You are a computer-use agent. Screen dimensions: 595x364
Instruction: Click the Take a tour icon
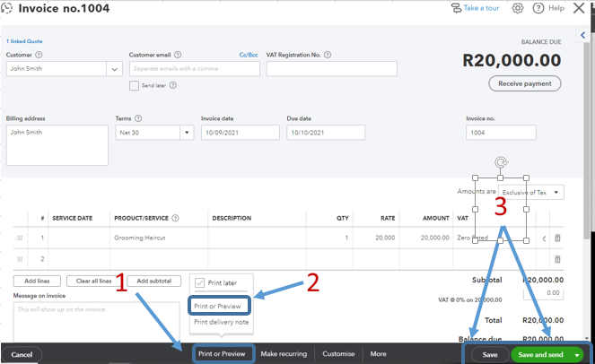coord(456,8)
